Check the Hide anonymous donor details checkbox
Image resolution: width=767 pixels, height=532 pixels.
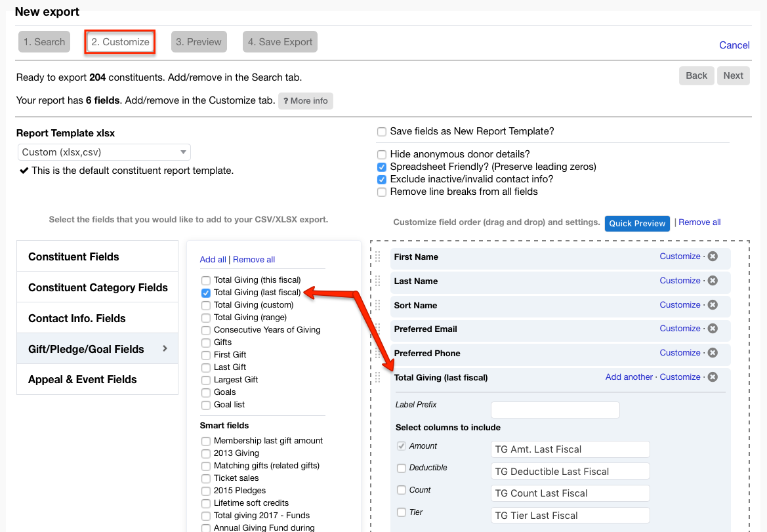[x=381, y=154]
